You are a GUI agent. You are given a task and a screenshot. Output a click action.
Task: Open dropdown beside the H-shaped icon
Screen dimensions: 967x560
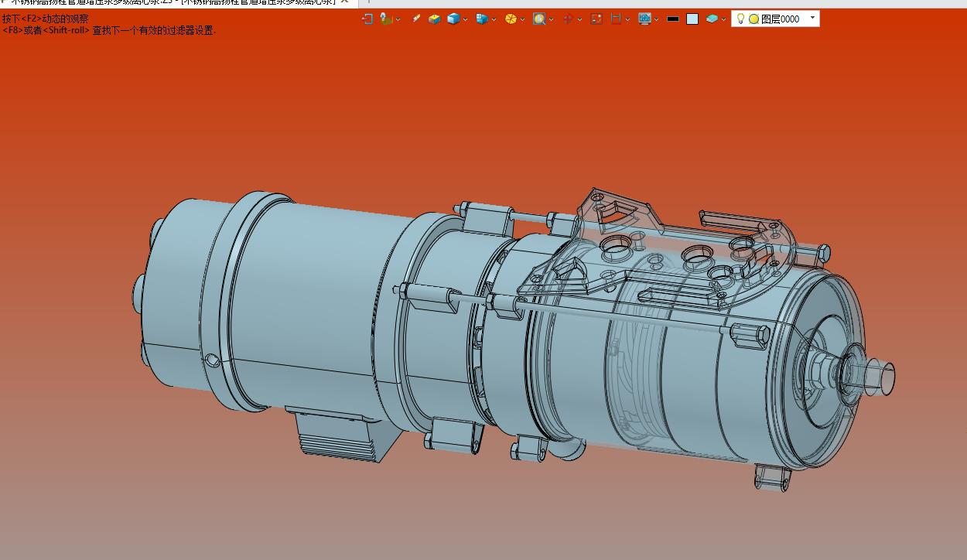[x=627, y=19]
